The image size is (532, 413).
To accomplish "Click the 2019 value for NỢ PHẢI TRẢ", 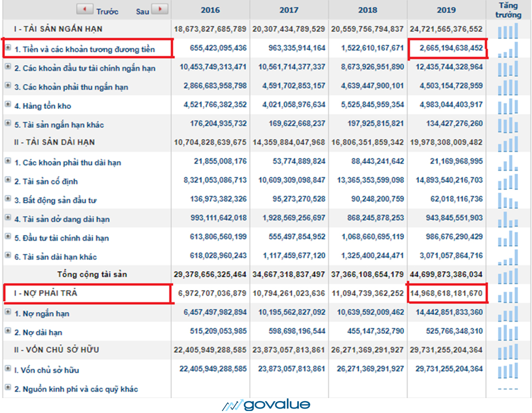I will coord(447,294).
